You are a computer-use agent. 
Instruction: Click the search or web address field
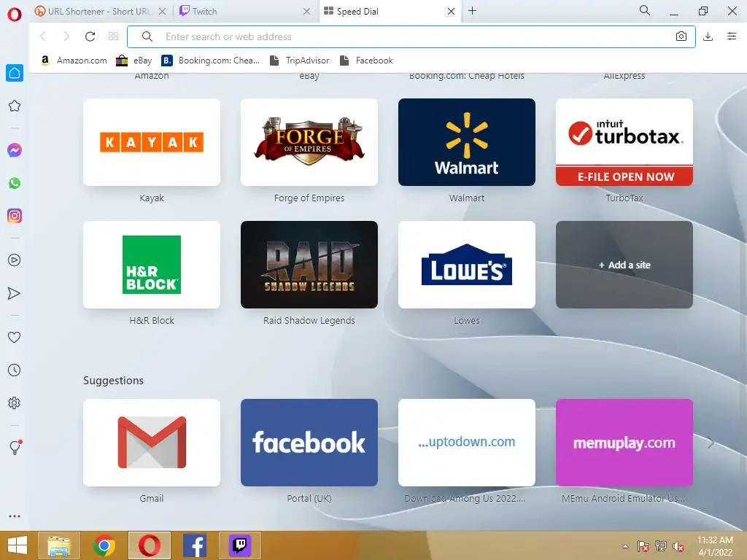(x=411, y=36)
